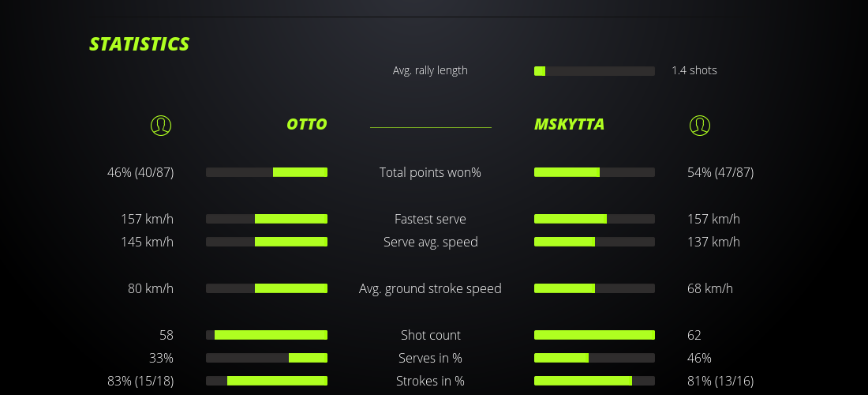Image resolution: width=868 pixels, height=395 pixels.
Task: Click Mskytta's 81% (13/16) strokes value
Action: pos(720,381)
